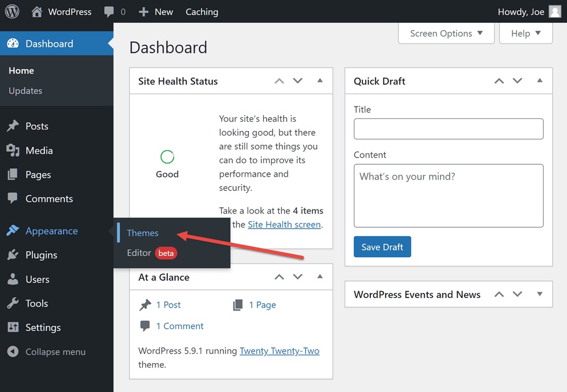Open Comments via the speech bubble icon
Viewport: 567px width, 392px height.
click(12, 198)
